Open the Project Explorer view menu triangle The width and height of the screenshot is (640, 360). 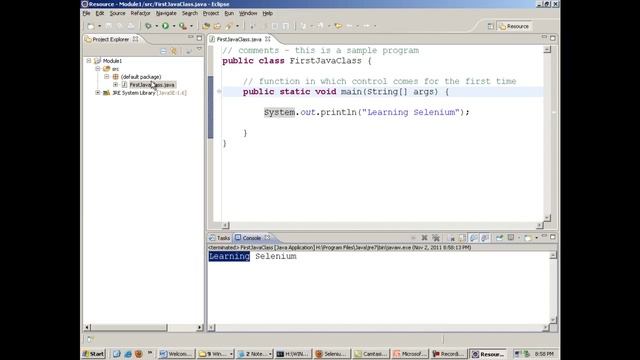pyautogui.click(x=199, y=50)
